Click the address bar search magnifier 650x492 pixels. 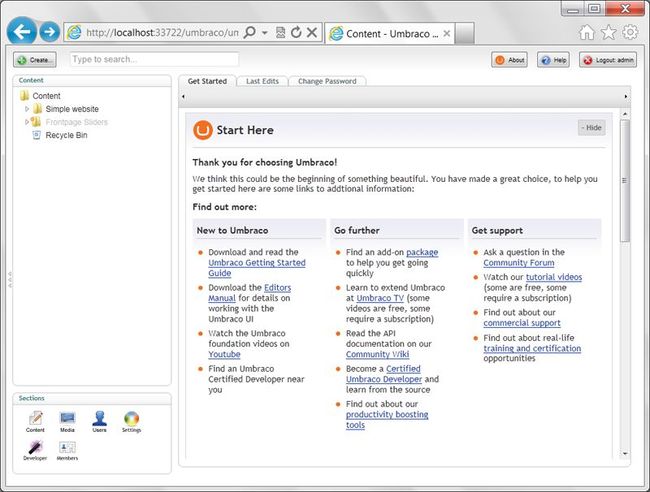[250, 32]
